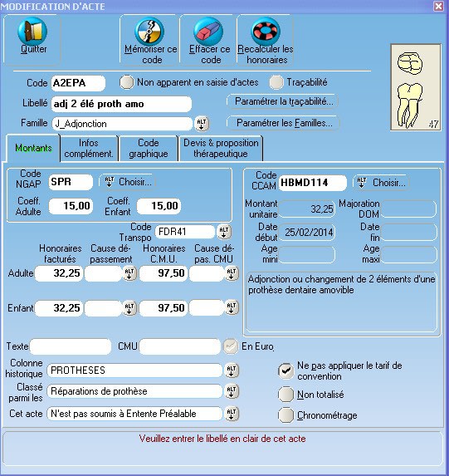Click Choisir button for Code CCAM
Screen dimensions: 449x476
(381, 183)
